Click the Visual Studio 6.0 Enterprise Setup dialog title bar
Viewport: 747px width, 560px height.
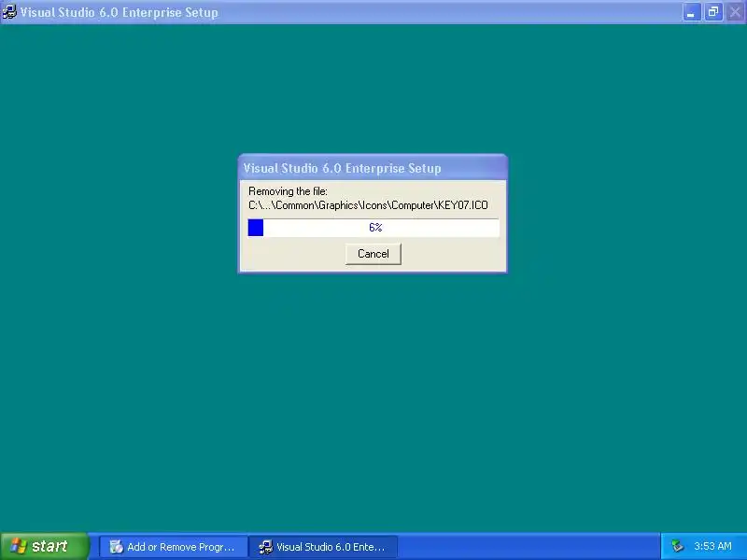[373, 168]
